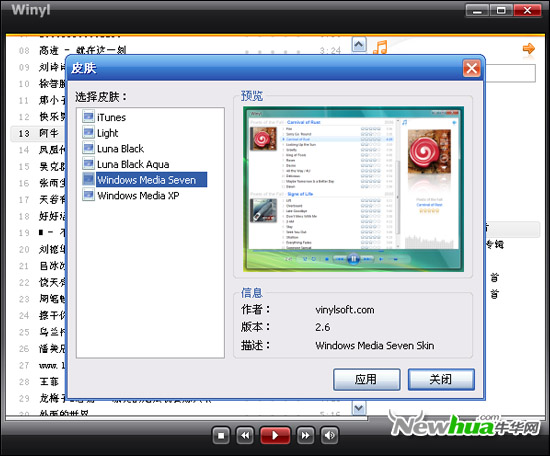Select Windows Media XP skin entry
This screenshot has width=550, height=456.
click(138, 195)
